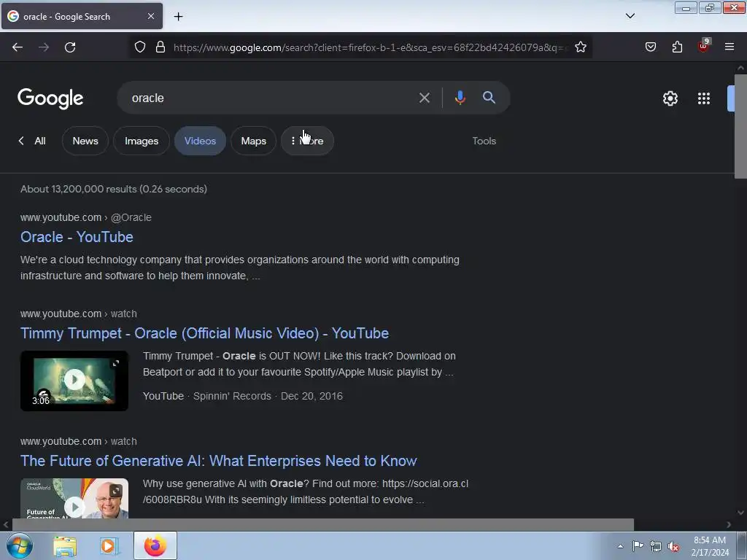Screen dimensions: 747x560
Task: Click the uBlock Origin extension icon
Action: coord(704,46)
